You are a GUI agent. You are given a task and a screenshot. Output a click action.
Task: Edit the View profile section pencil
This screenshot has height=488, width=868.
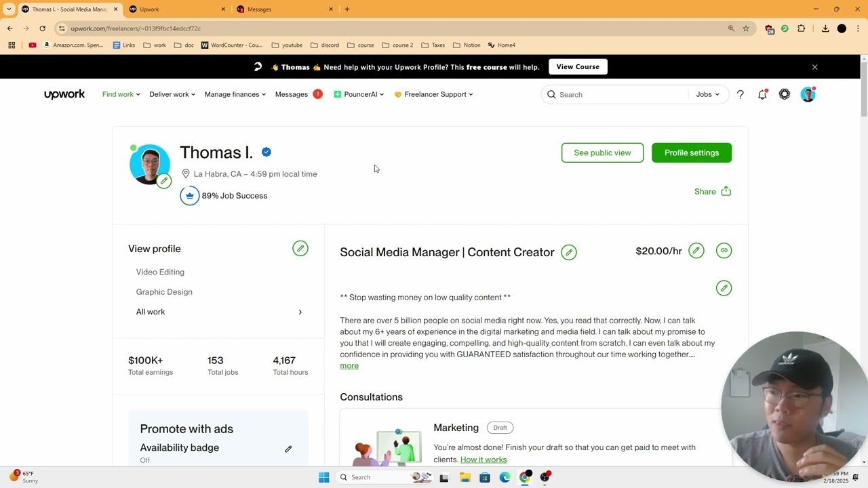(x=300, y=249)
